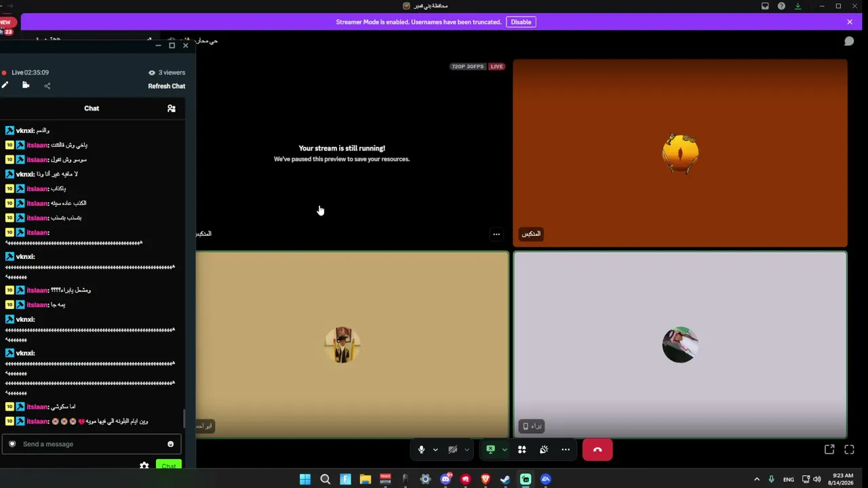Click itslaan username in last chat message
Viewport: 868px width, 488px height.
[37, 422]
